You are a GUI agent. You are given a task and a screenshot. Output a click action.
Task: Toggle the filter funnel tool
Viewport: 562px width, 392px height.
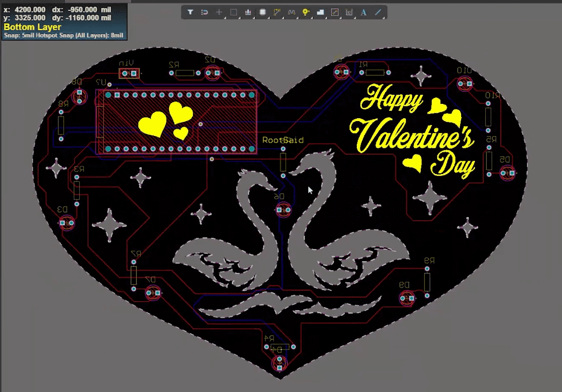point(190,12)
